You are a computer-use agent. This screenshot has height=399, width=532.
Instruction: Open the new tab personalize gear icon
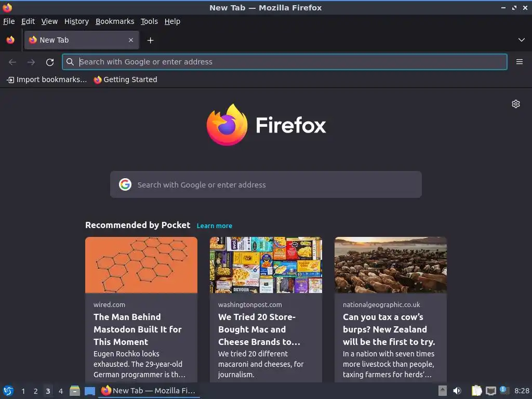516,104
